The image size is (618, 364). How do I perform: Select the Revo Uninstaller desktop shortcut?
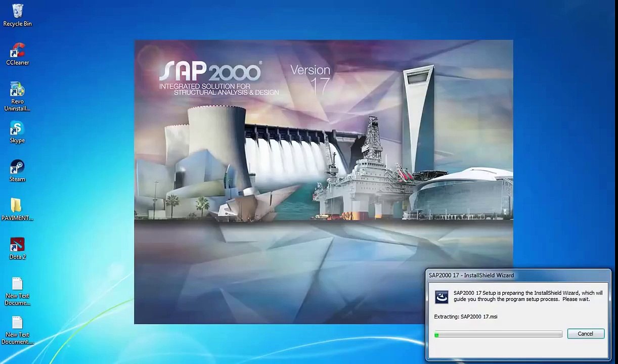pyautogui.click(x=17, y=97)
